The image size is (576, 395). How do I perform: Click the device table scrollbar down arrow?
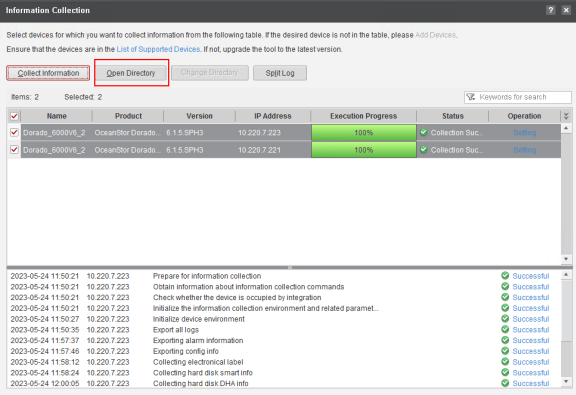pyautogui.click(x=566, y=259)
